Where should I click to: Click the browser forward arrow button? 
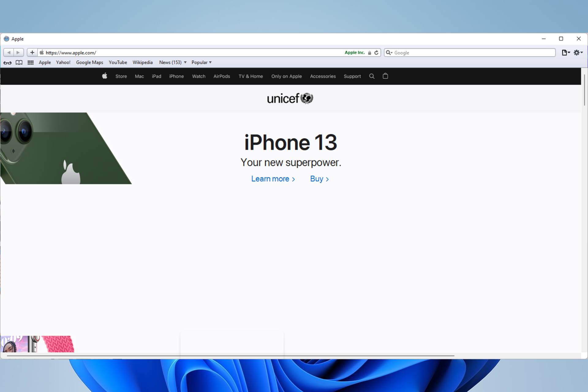[18, 53]
